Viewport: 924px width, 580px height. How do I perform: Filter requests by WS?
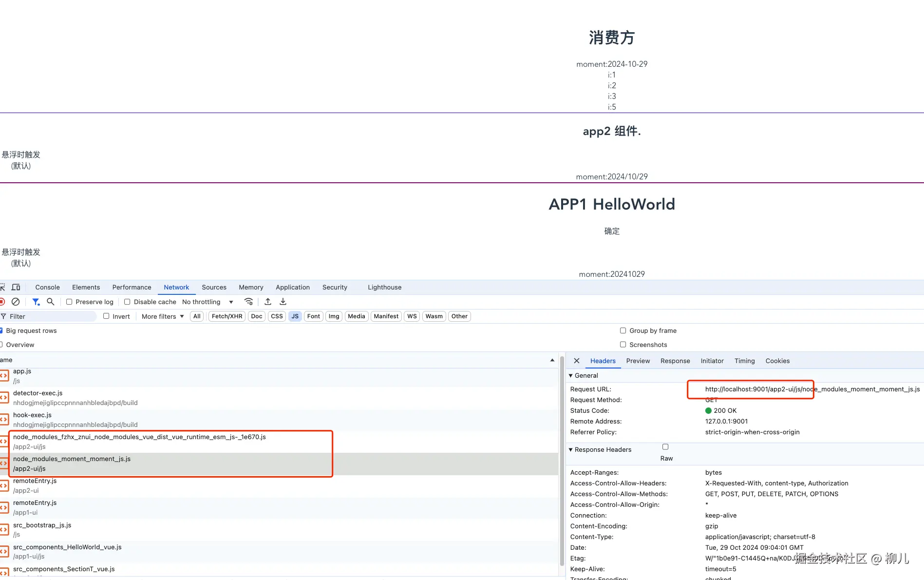tap(412, 317)
